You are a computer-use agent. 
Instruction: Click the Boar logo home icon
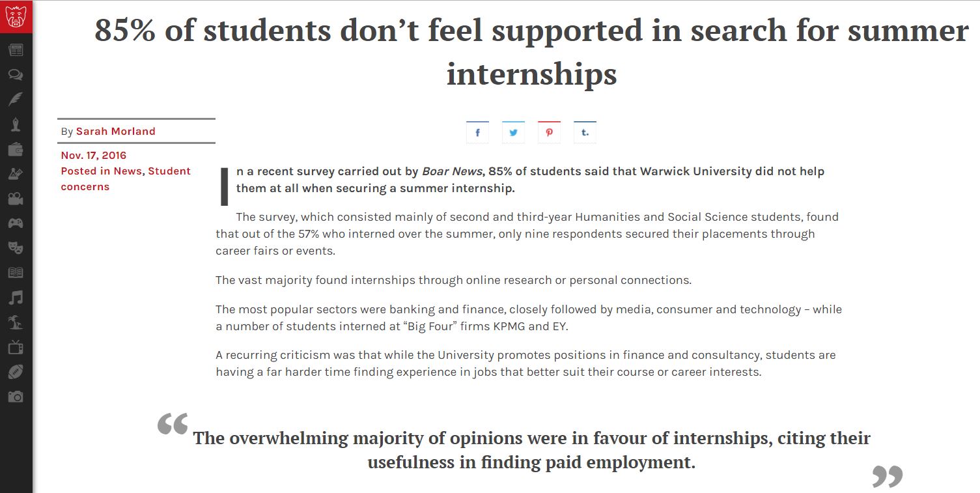click(x=16, y=16)
